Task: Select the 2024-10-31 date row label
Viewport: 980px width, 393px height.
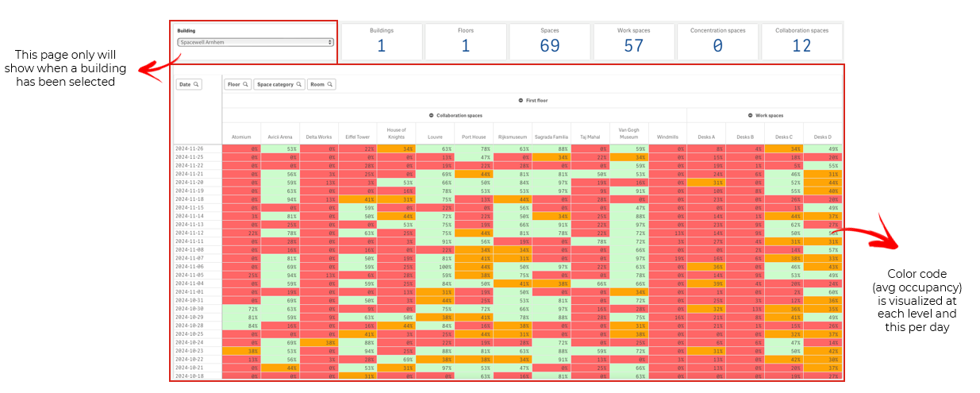Action: (198, 300)
